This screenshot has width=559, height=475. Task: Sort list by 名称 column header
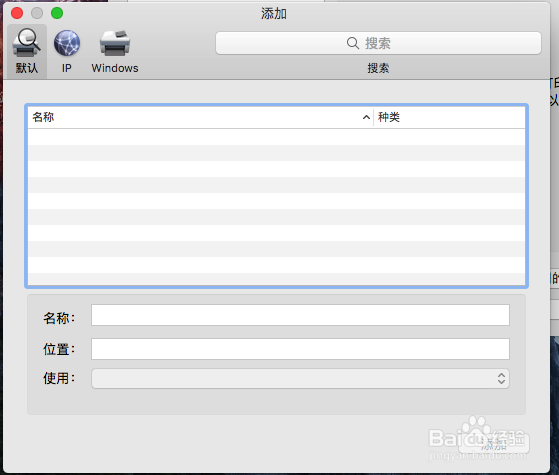click(x=200, y=117)
